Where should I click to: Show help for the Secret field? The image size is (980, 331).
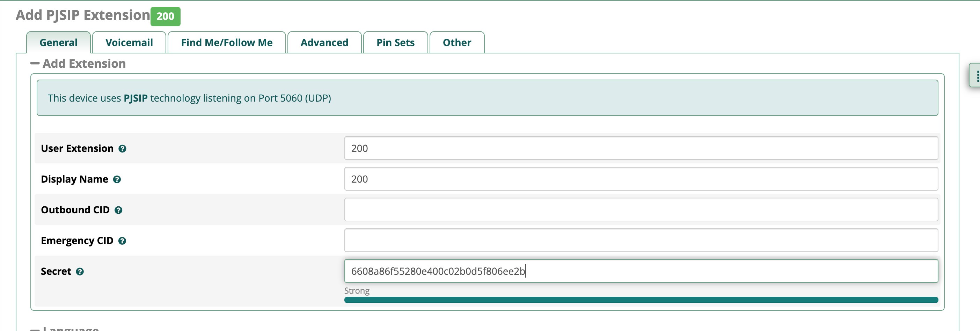click(x=80, y=272)
